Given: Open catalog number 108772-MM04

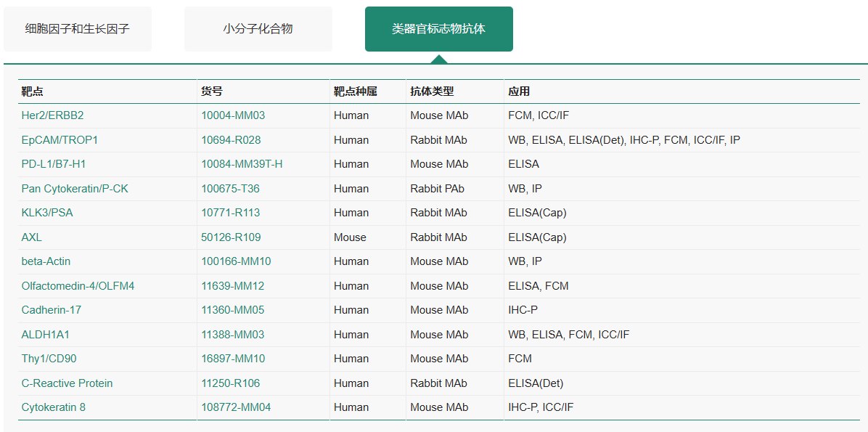Looking at the screenshot, I should click(236, 407).
